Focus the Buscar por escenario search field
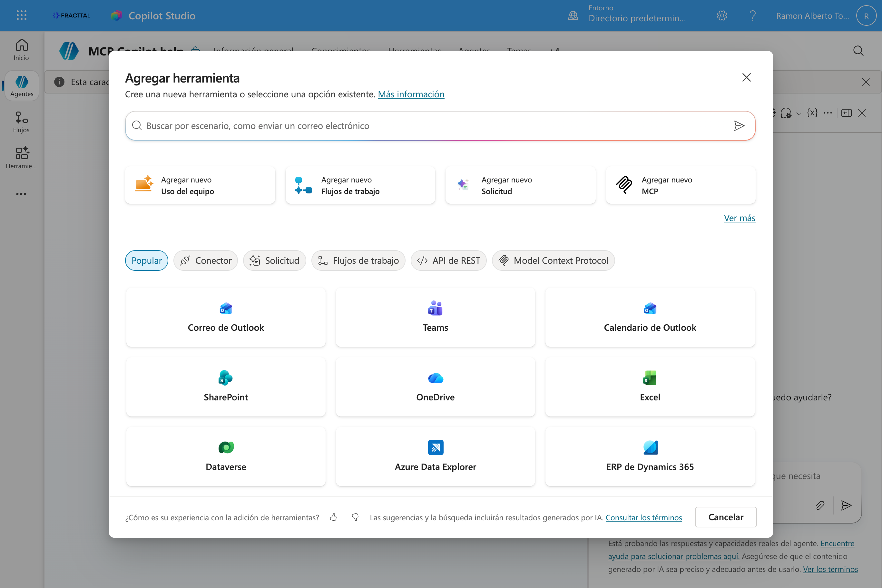The image size is (882, 588). click(x=440, y=126)
